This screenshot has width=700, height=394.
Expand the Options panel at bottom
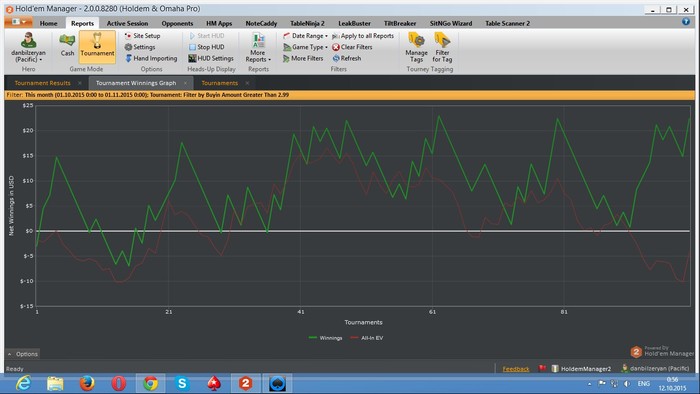point(23,354)
